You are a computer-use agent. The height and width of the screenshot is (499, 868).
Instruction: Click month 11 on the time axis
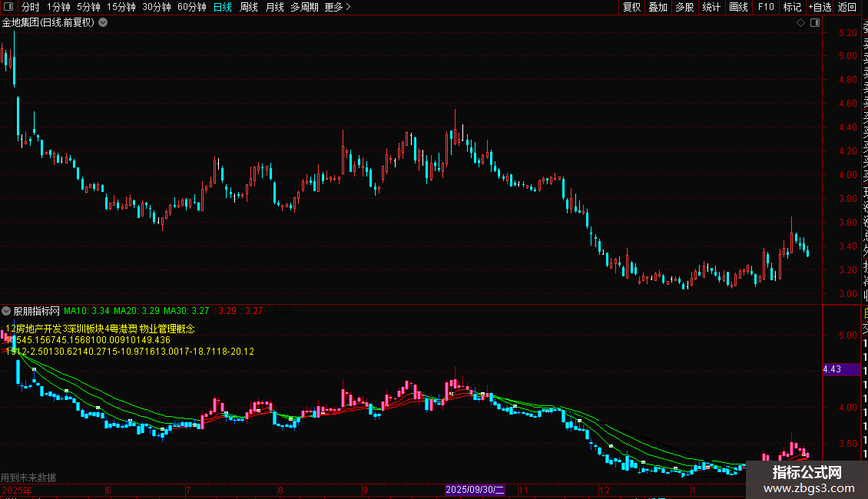523,490
